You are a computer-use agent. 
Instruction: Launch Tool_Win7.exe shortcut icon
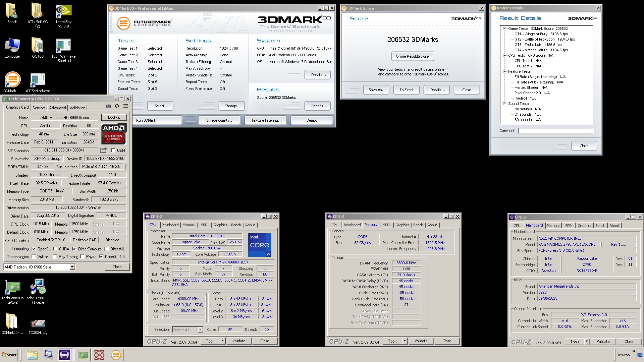click(63, 50)
